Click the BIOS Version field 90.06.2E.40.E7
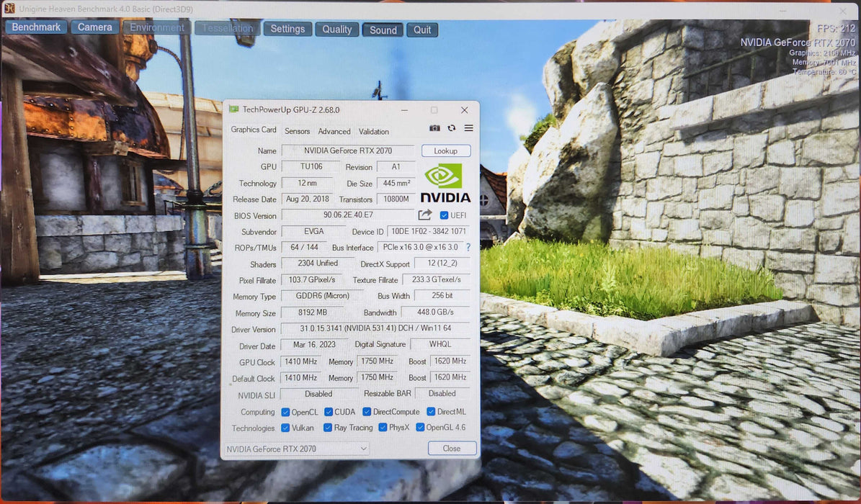 pyautogui.click(x=348, y=215)
